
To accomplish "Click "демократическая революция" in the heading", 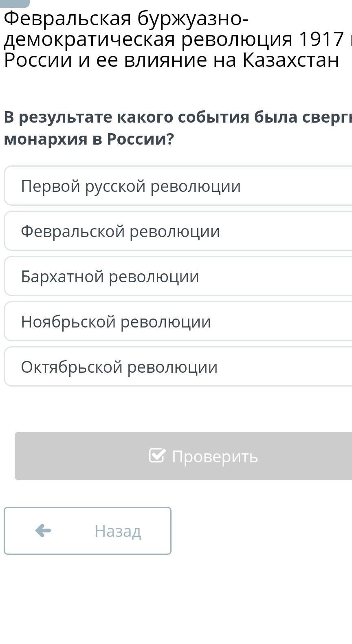I will coord(148,40).
